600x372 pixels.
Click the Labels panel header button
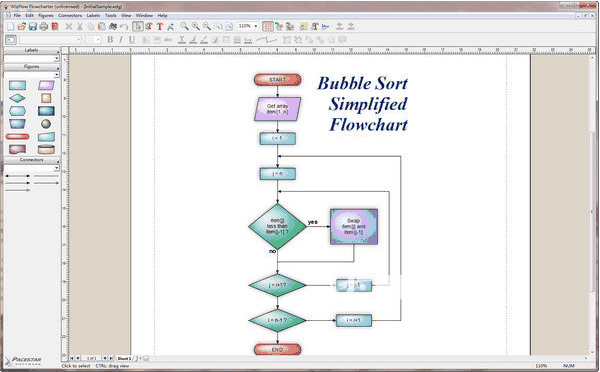(x=31, y=50)
